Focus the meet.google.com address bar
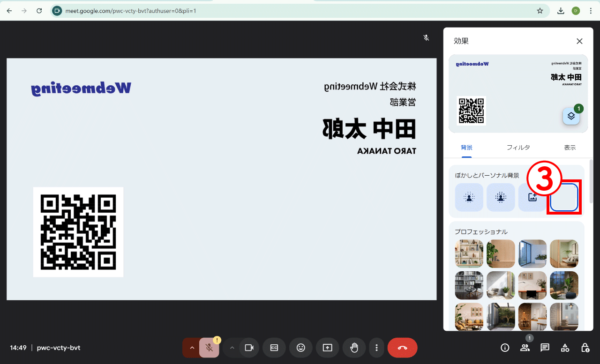The width and height of the screenshot is (600, 364). point(300,10)
